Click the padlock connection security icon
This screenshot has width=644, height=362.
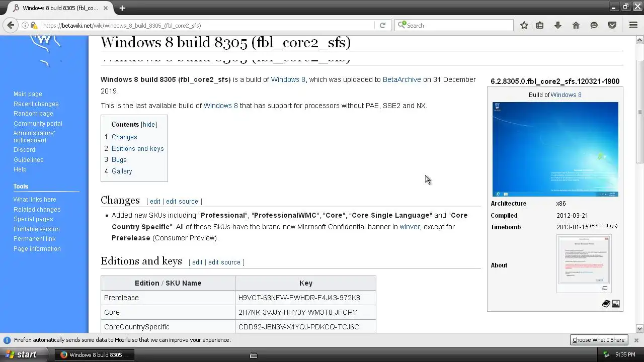pyautogui.click(x=34, y=25)
